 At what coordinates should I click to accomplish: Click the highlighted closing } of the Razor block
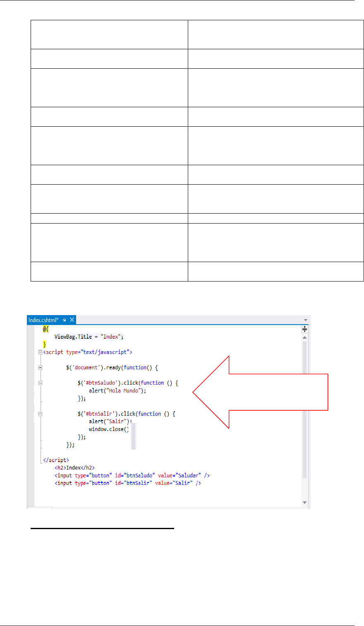click(x=44, y=344)
